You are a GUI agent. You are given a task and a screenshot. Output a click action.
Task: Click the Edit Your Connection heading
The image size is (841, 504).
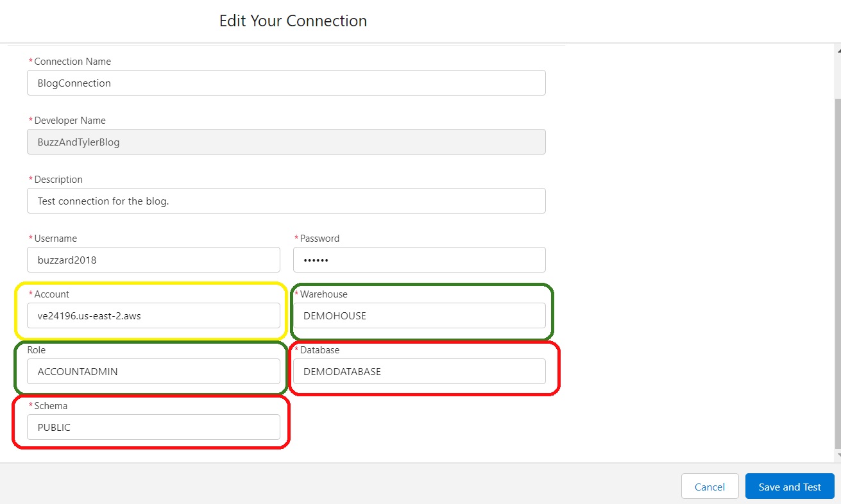click(x=293, y=21)
